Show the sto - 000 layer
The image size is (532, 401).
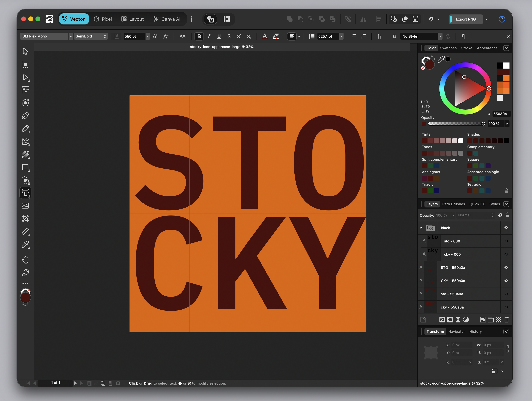(x=506, y=241)
